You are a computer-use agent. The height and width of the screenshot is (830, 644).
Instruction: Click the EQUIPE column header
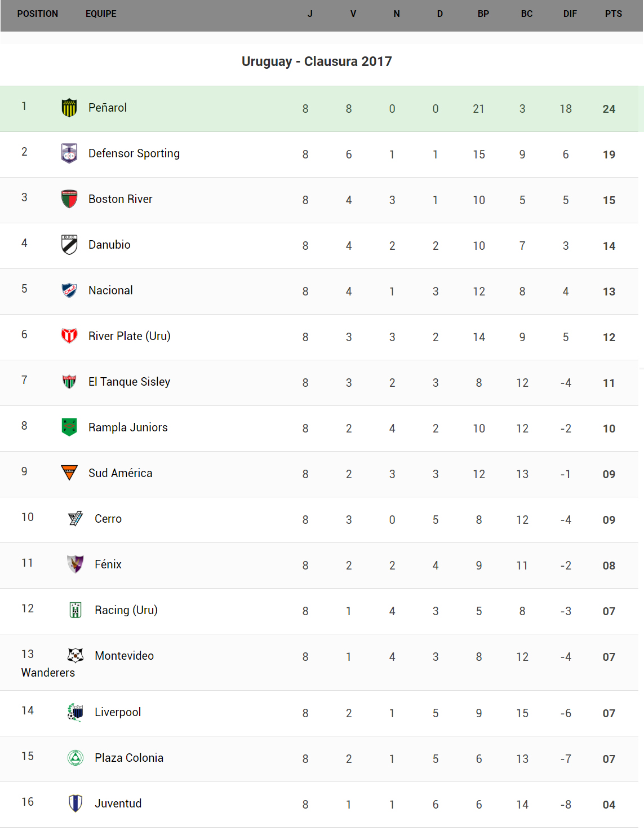101,14
